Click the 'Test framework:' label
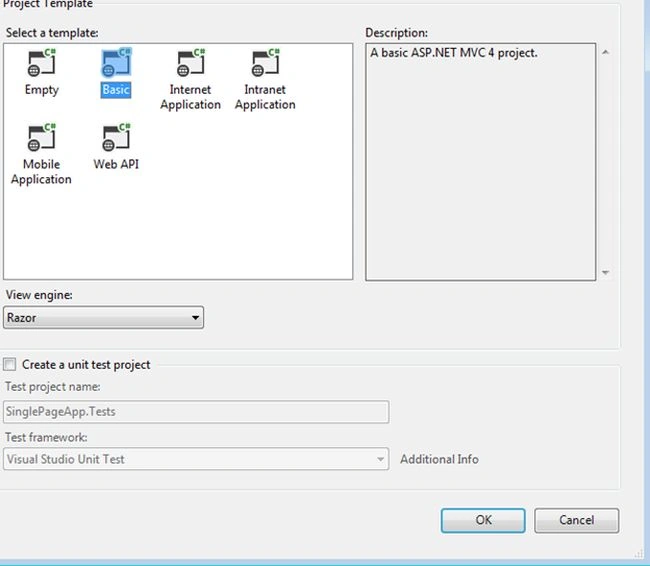 [46, 437]
